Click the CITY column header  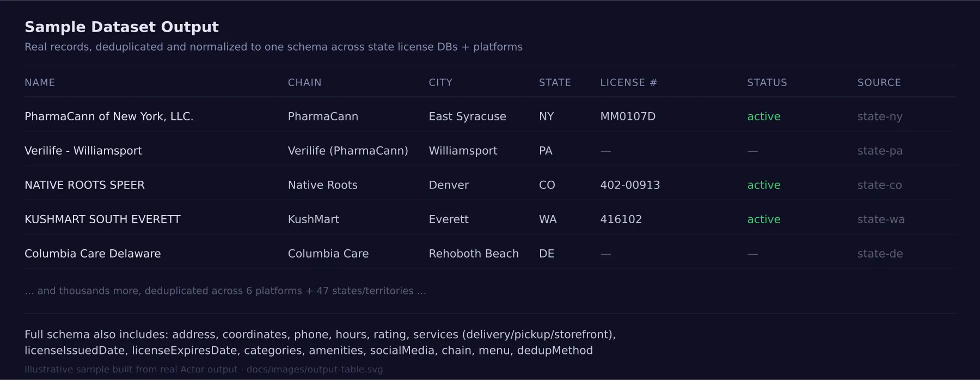(x=440, y=83)
